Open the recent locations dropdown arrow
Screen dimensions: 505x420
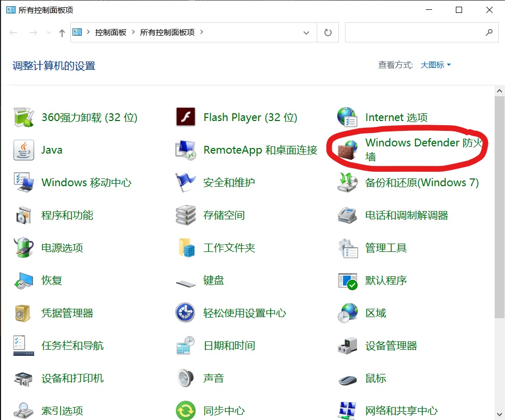click(x=49, y=33)
